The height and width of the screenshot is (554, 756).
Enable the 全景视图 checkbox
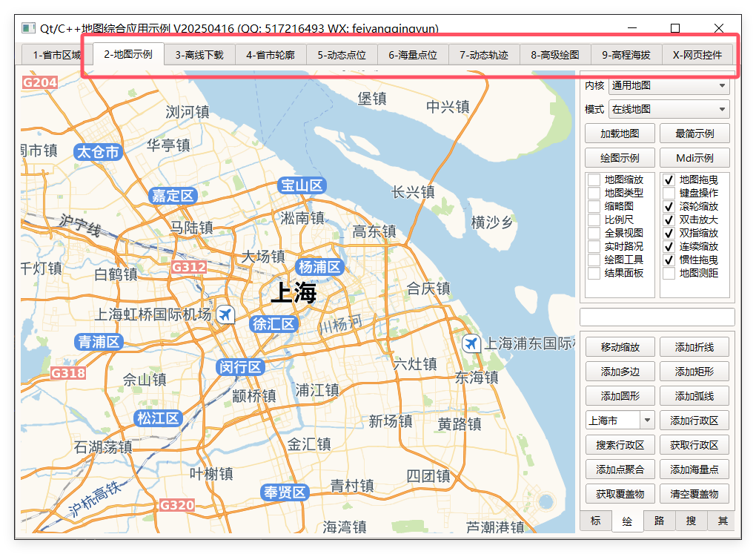coord(594,233)
